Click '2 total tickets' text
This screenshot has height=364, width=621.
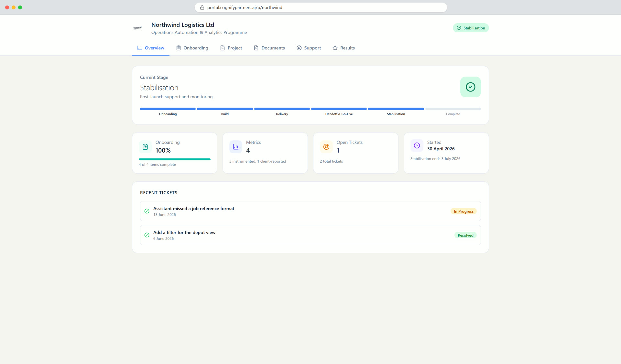[x=332, y=161]
